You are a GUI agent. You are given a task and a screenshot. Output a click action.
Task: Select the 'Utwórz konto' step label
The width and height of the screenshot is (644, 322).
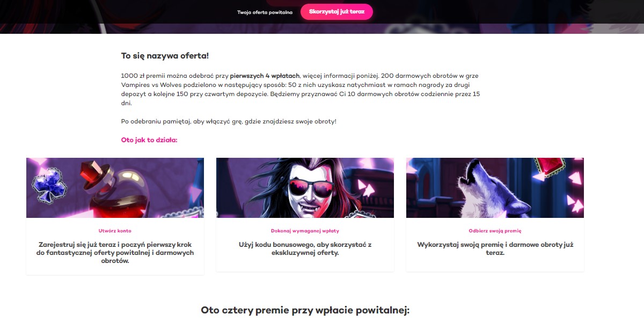tap(115, 231)
